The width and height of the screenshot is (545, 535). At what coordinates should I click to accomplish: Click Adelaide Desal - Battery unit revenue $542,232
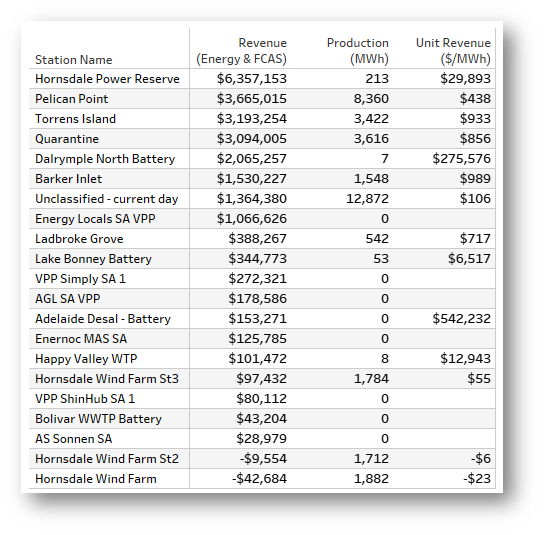coord(462,319)
